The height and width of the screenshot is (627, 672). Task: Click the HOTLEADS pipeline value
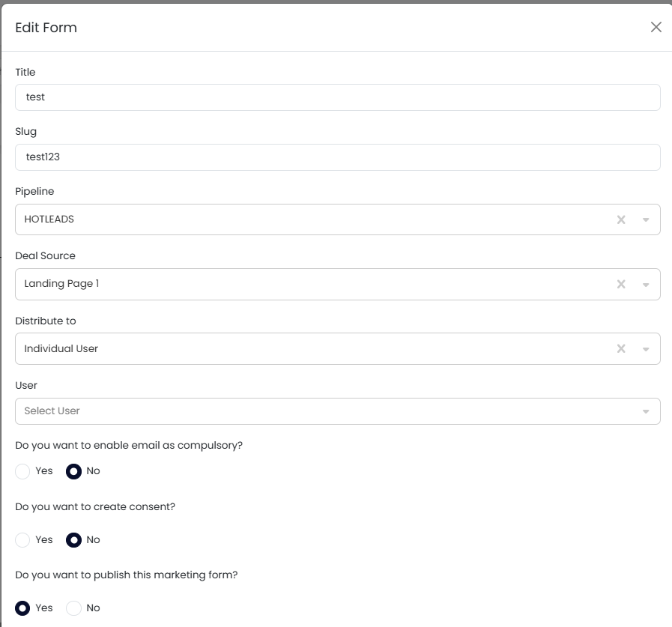tap(49, 219)
